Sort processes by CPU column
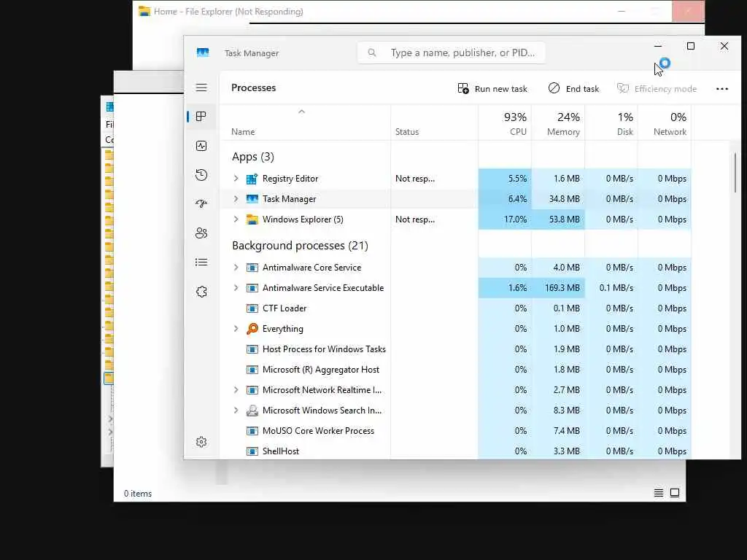This screenshot has width=747, height=560. tap(505, 123)
